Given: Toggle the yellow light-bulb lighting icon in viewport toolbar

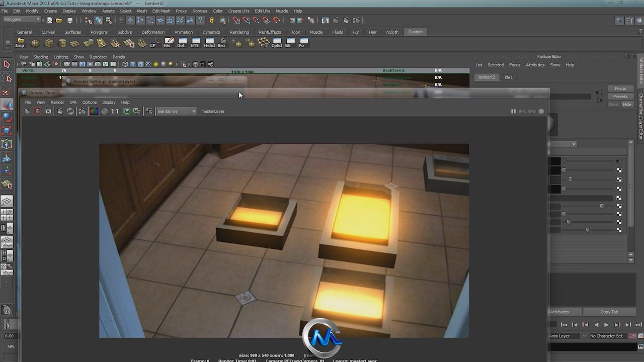Looking at the screenshot, I should 156,64.
